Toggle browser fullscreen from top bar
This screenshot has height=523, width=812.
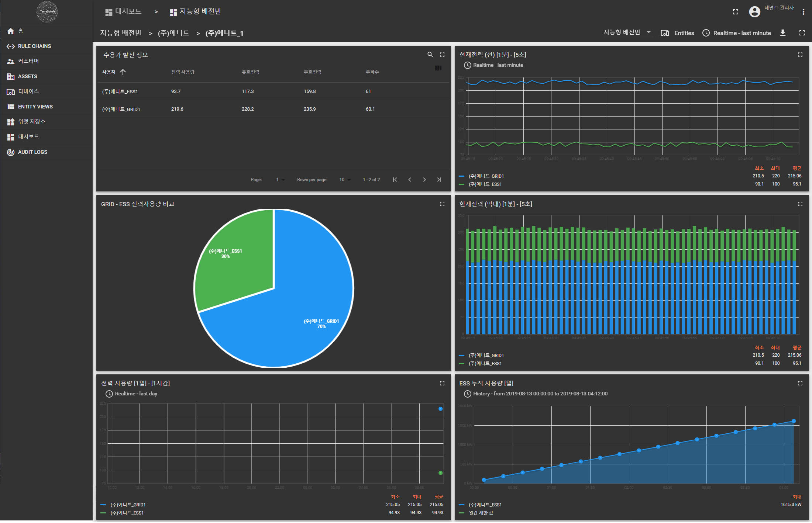(x=735, y=12)
